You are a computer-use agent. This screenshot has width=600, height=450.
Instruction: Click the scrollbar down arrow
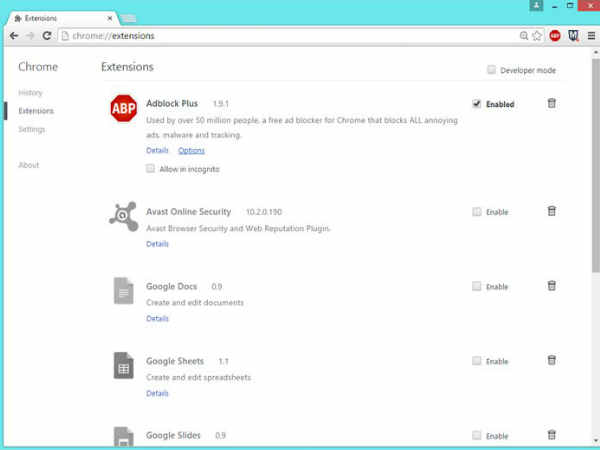click(596, 440)
